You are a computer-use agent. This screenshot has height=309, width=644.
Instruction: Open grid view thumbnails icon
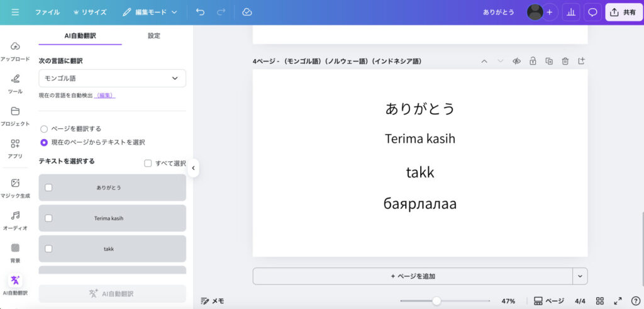(600, 301)
